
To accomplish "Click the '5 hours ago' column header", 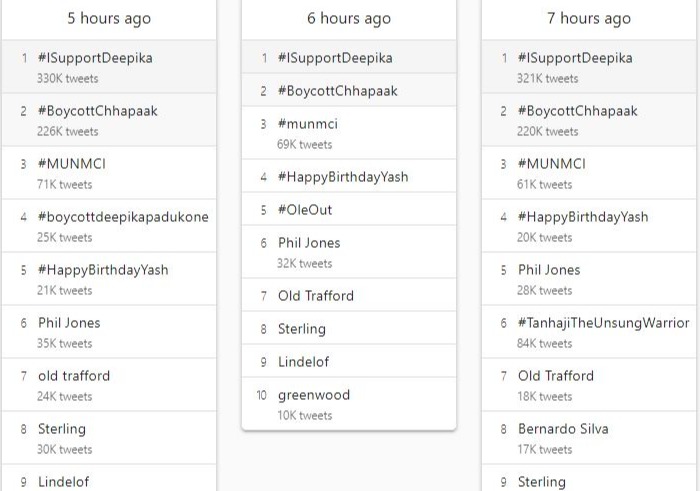I will click(109, 19).
